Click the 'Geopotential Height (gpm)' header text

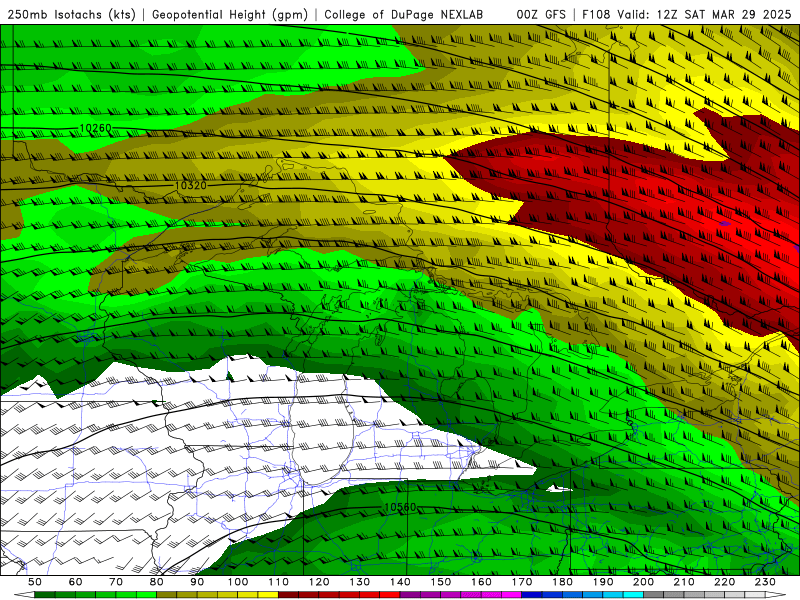230,15
